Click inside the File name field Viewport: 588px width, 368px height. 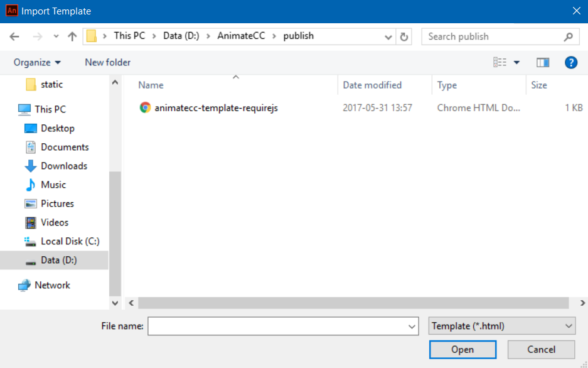tap(277, 326)
